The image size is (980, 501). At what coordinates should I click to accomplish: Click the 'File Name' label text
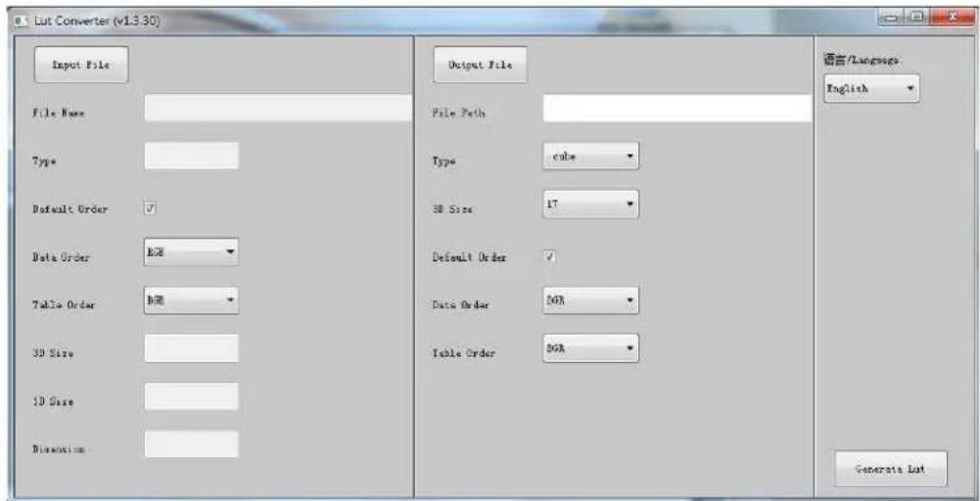[59, 114]
